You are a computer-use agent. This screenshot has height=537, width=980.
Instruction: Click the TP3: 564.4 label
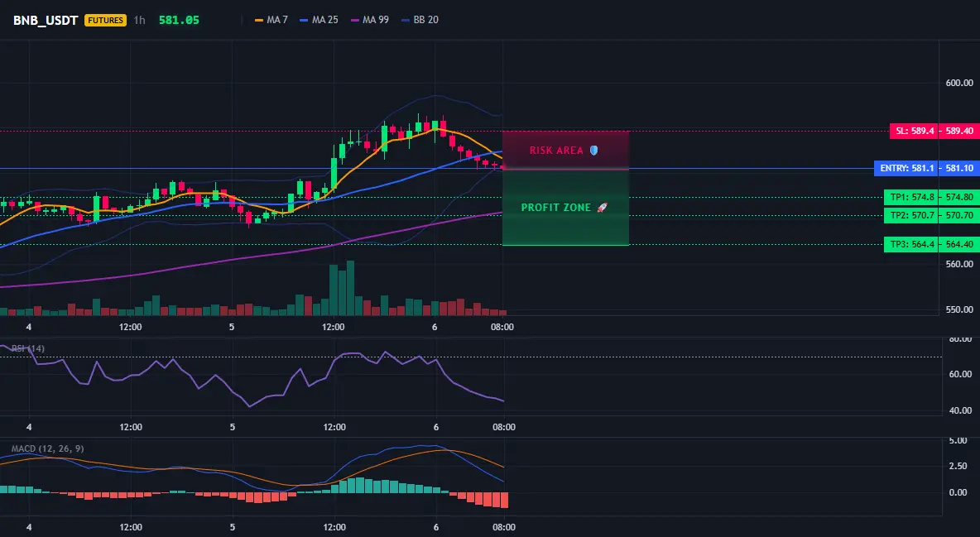coord(912,244)
